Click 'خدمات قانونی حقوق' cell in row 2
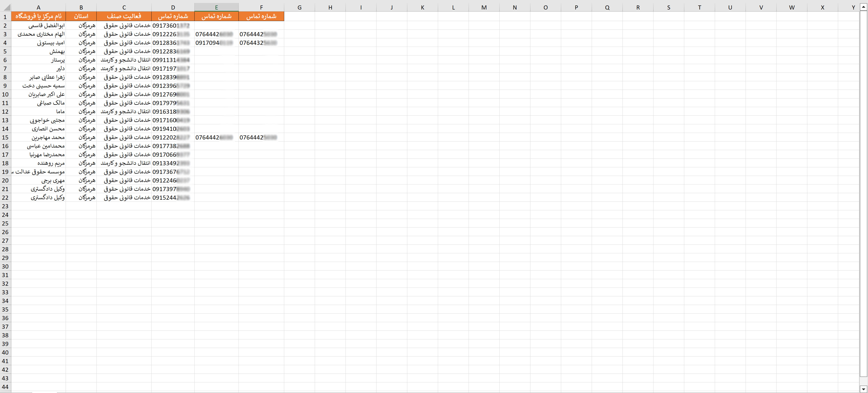The image size is (868, 393). click(124, 26)
